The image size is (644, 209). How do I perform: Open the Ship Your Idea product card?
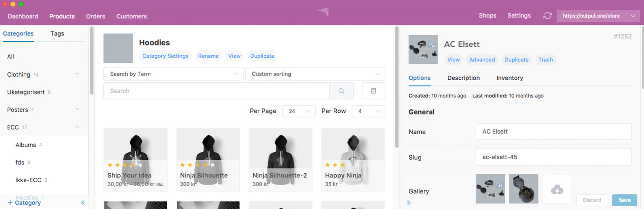point(136,160)
